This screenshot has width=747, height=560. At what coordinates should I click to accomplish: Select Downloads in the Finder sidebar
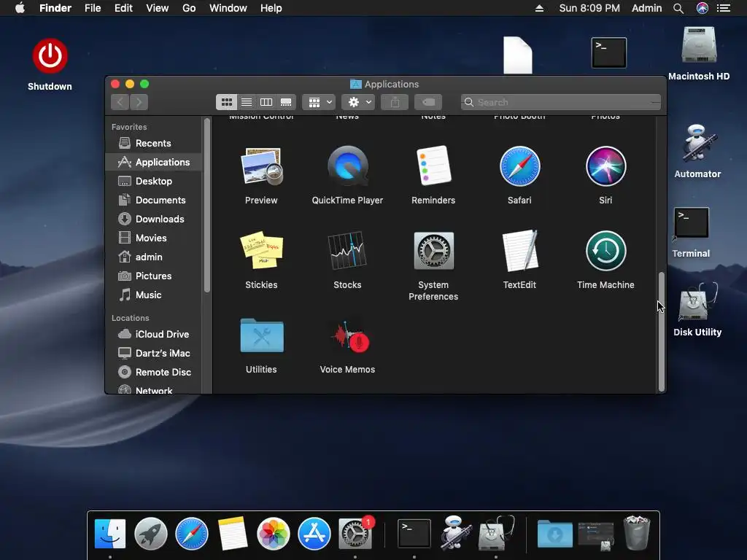pyautogui.click(x=153, y=219)
